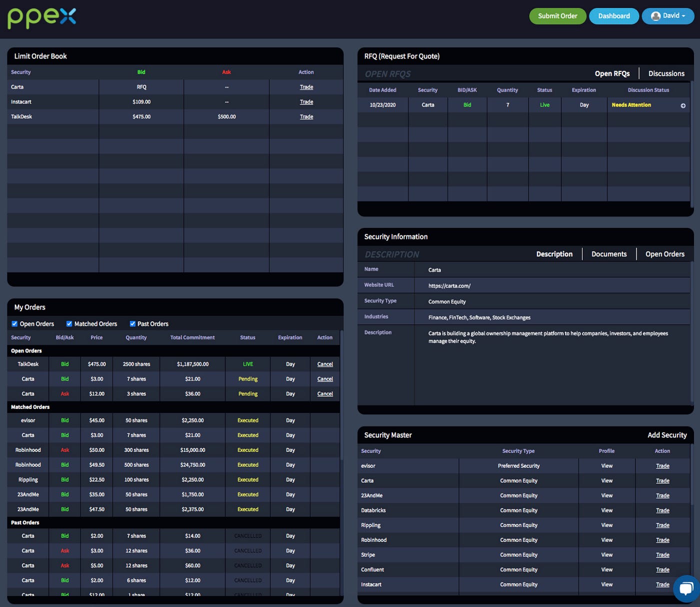Toggle the Past Orders checkbox
This screenshot has width=700, height=607.
point(132,323)
